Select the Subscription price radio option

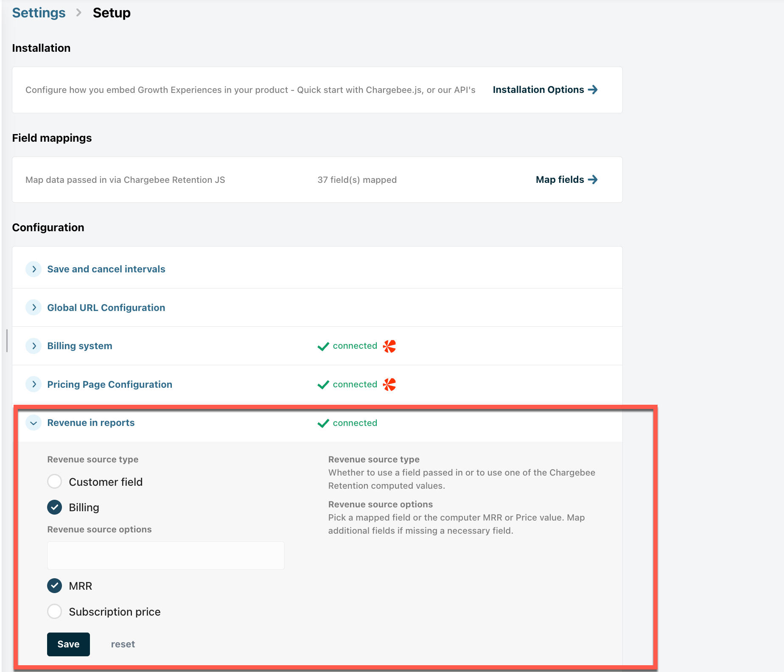[54, 611]
